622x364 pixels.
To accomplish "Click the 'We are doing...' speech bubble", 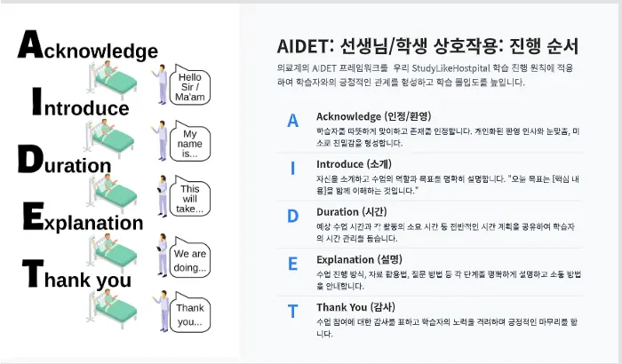I will coord(189,258).
